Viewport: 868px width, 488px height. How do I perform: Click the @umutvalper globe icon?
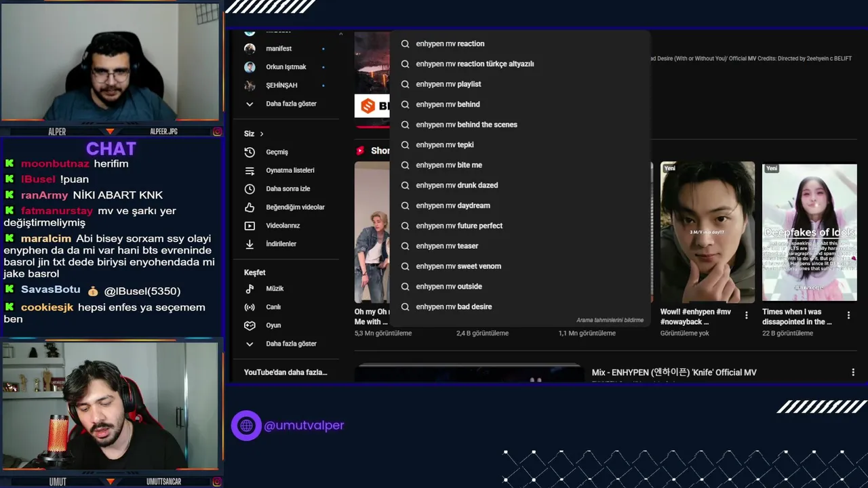pos(246,426)
